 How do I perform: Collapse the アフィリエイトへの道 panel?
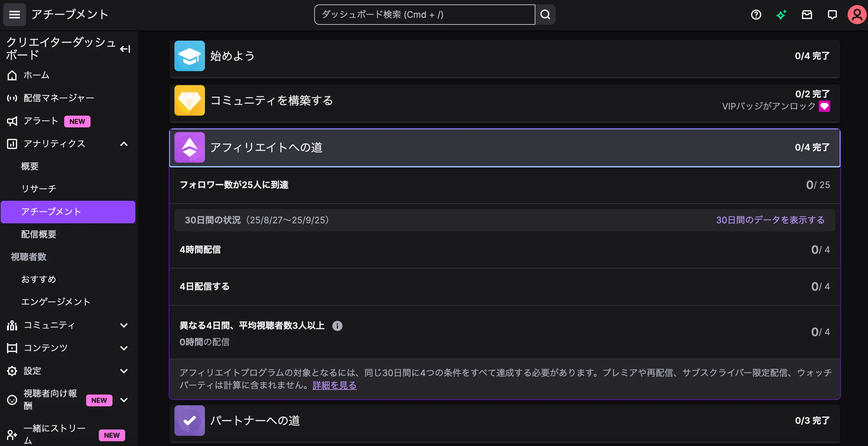tap(505, 147)
